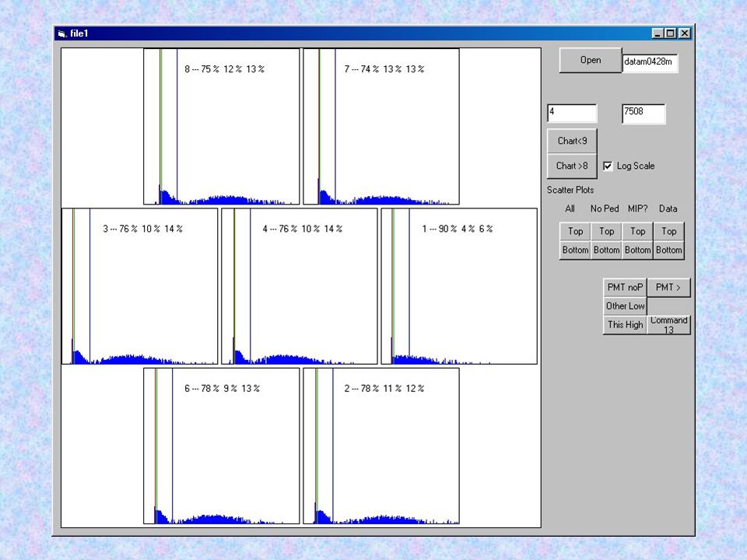
Task: Click the Data column label
Action: click(668, 208)
